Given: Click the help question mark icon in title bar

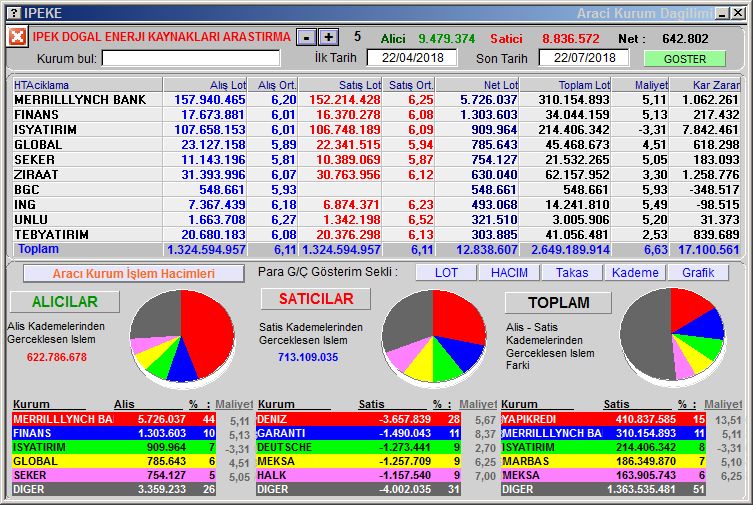Looking at the screenshot, I should point(15,12).
